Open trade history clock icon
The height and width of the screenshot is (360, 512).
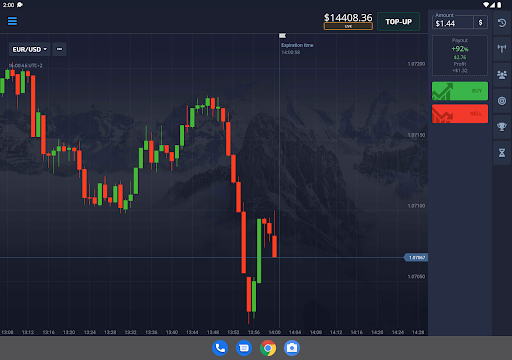pos(502,23)
